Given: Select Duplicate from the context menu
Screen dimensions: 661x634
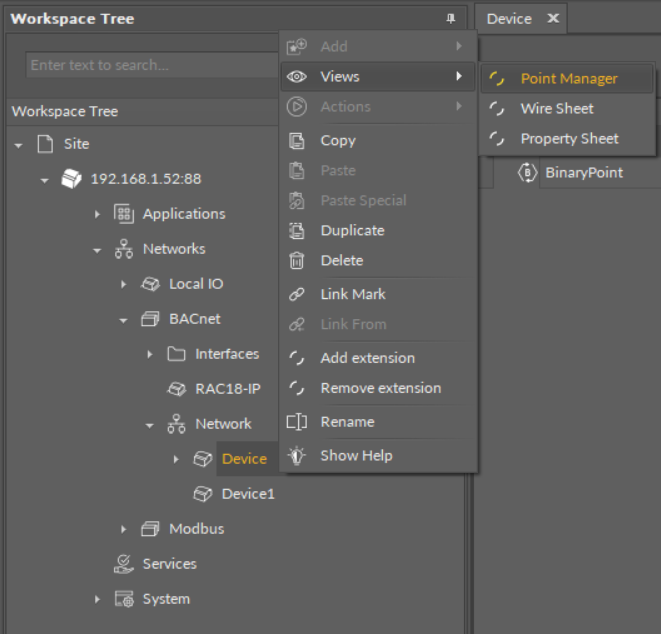Looking at the screenshot, I should point(352,231).
